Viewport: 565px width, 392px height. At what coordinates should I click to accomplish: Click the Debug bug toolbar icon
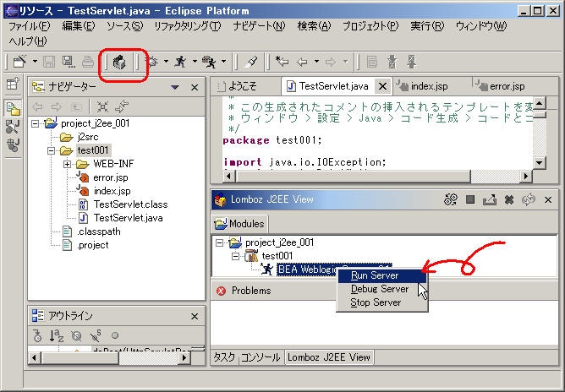[x=152, y=62]
